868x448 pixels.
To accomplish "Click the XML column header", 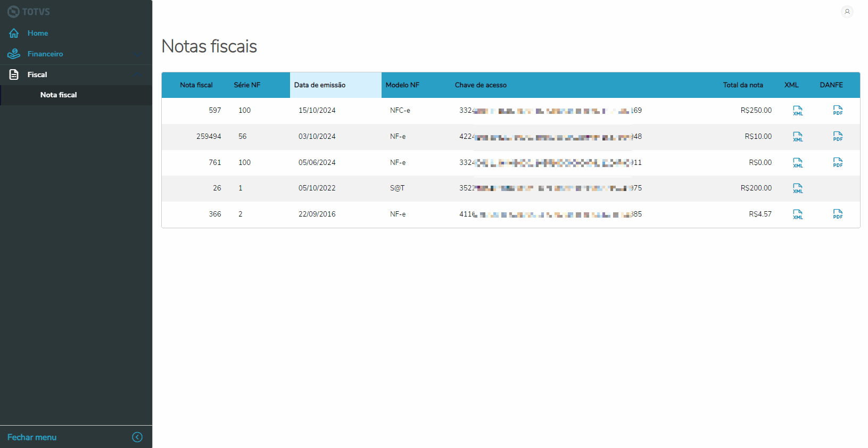I will point(791,85).
